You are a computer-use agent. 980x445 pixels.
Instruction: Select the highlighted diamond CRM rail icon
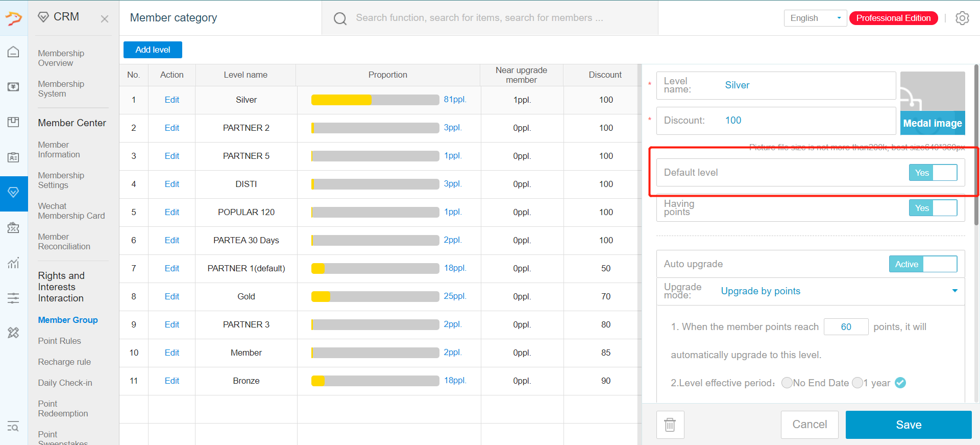14,193
